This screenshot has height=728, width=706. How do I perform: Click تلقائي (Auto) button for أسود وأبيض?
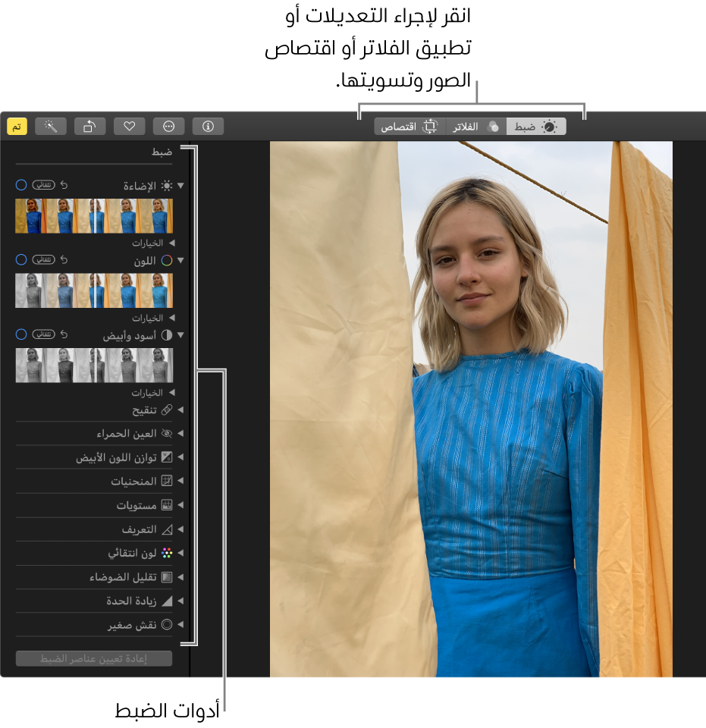coord(44,334)
